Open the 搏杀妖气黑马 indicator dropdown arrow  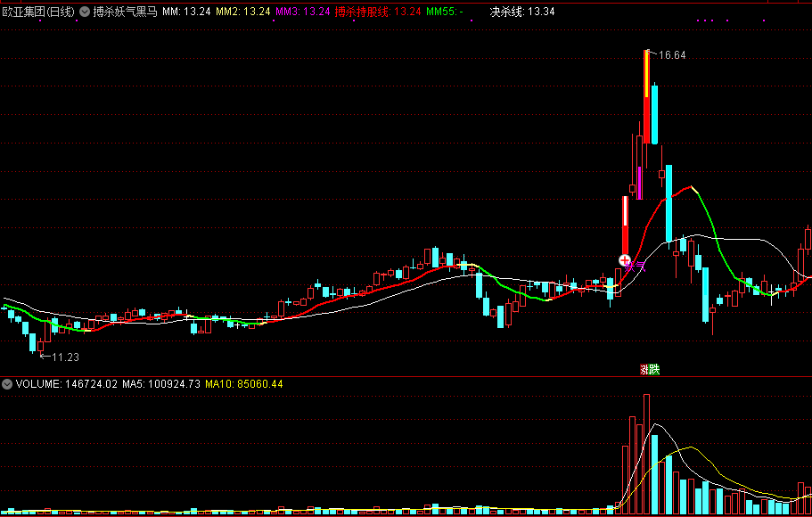point(85,12)
